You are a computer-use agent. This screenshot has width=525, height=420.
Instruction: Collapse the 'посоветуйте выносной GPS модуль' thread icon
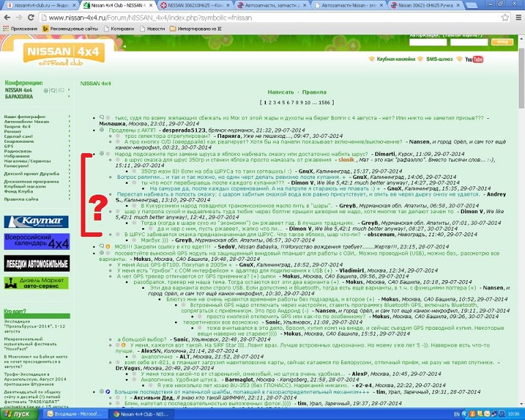(101, 253)
